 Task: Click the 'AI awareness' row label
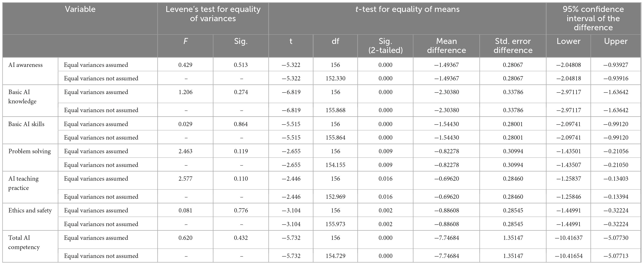click(25, 65)
